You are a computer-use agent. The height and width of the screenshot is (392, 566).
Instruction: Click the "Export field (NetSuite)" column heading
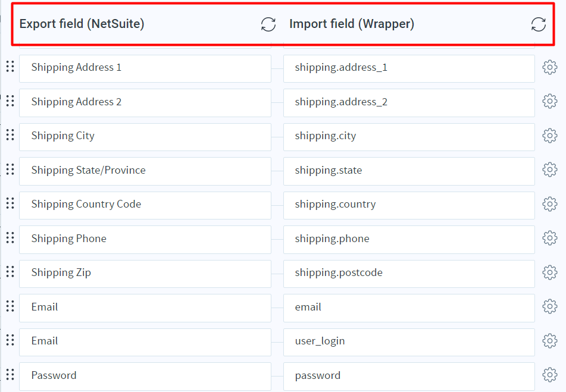tap(82, 24)
